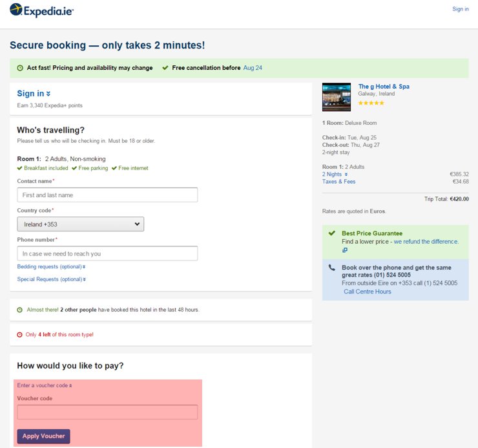Expand the Sign in section heading
This screenshot has width=478, height=448.
34,93
